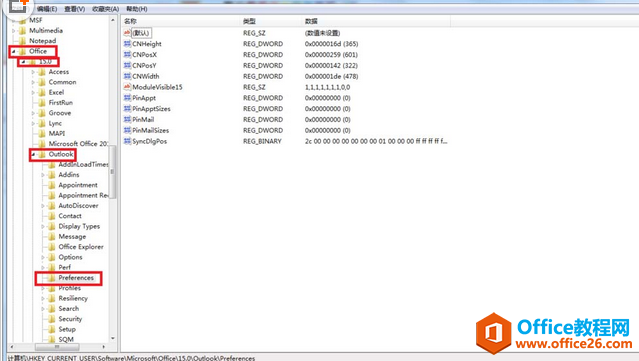Click the ModuleVisible15 string value icon
The image size is (639, 361).
pyautogui.click(x=127, y=87)
